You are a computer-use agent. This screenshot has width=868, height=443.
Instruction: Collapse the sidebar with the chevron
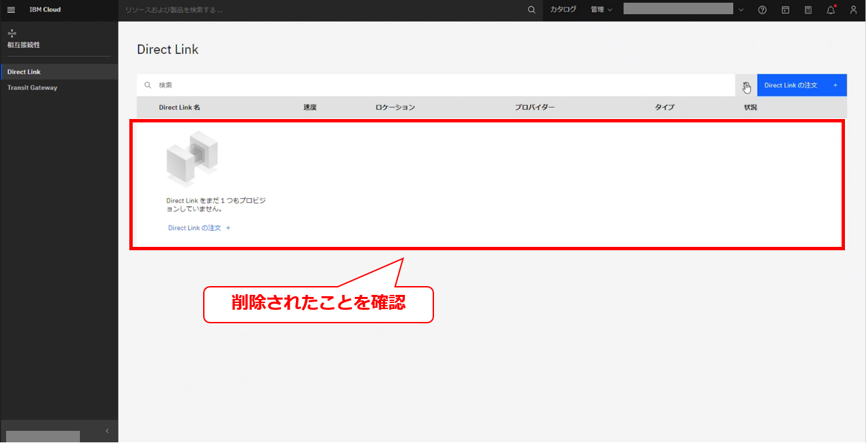click(x=107, y=431)
